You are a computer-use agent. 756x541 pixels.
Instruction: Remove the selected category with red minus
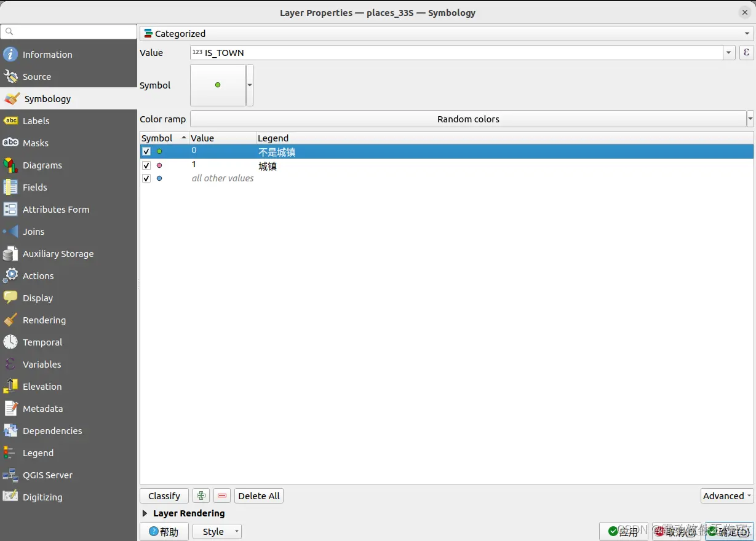click(222, 496)
